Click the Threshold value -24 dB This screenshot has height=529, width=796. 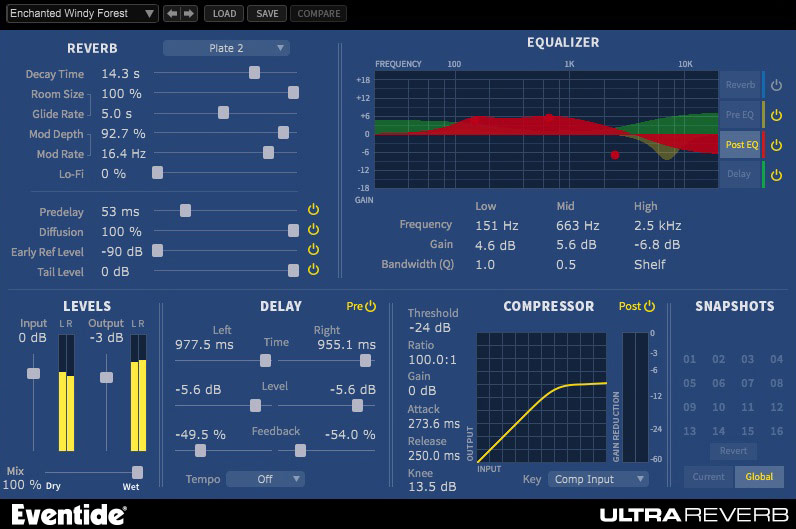click(x=429, y=328)
